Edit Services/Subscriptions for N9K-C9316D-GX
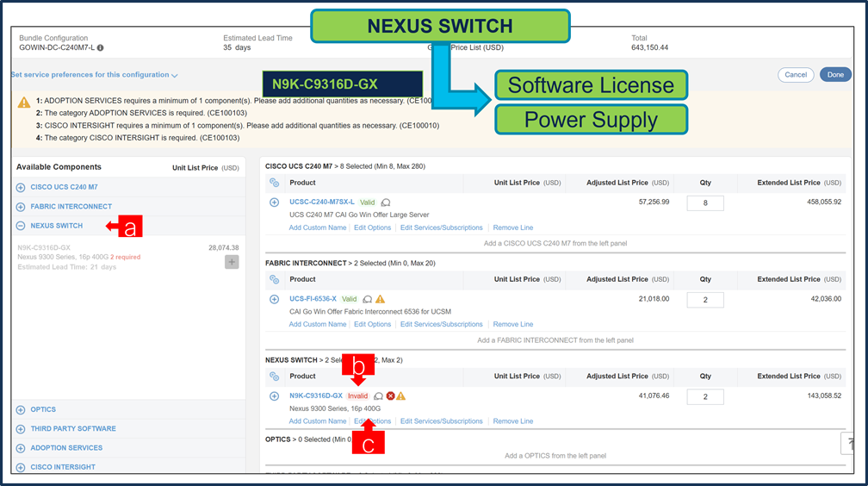 coord(442,421)
